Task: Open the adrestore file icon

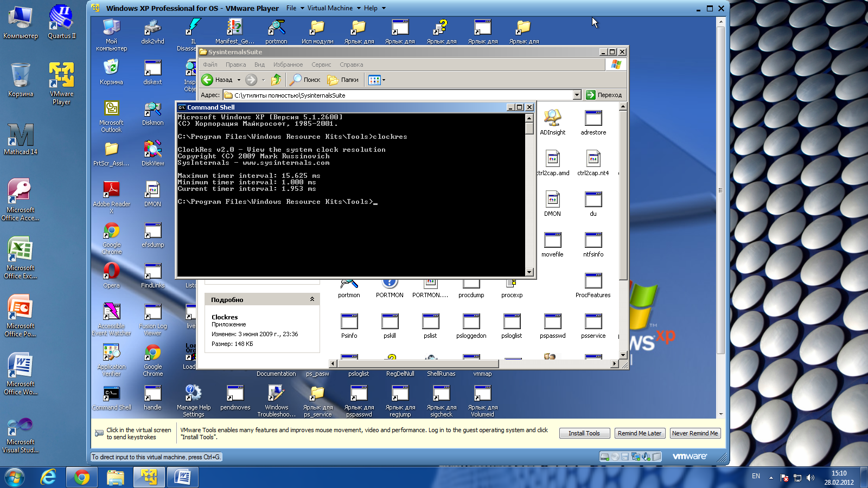Action: pyautogui.click(x=593, y=121)
